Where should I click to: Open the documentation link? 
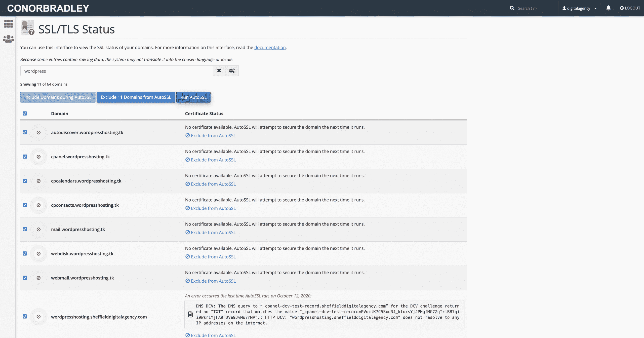pyautogui.click(x=270, y=47)
